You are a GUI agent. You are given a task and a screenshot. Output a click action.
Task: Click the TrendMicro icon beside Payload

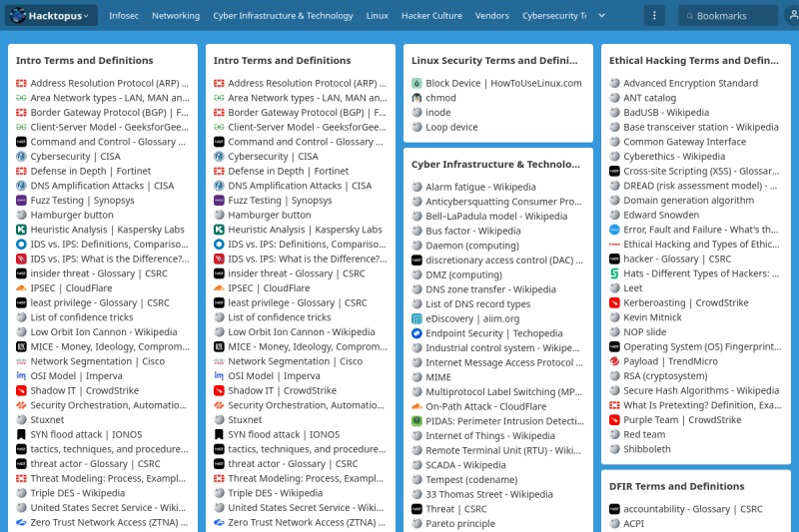(614, 361)
